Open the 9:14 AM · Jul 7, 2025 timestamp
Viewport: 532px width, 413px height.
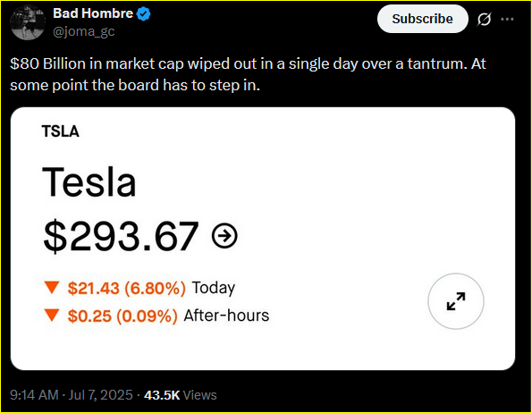pyautogui.click(x=72, y=395)
